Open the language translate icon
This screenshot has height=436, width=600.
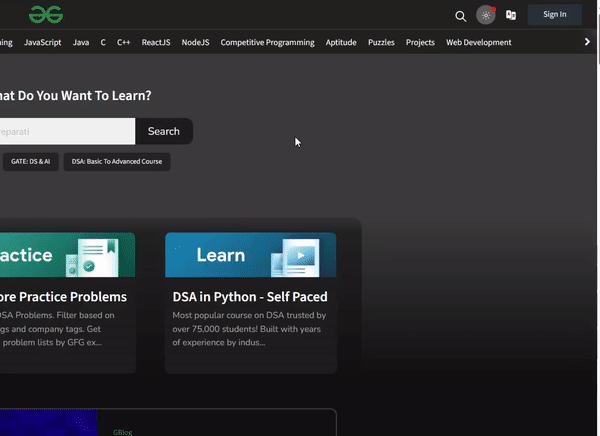coord(511,15)
